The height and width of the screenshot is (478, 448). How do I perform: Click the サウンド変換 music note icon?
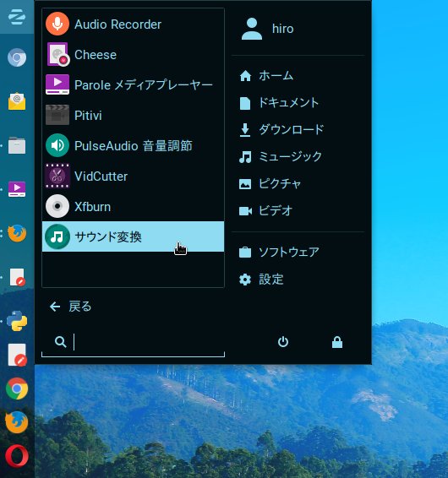(x=57, y=236)
